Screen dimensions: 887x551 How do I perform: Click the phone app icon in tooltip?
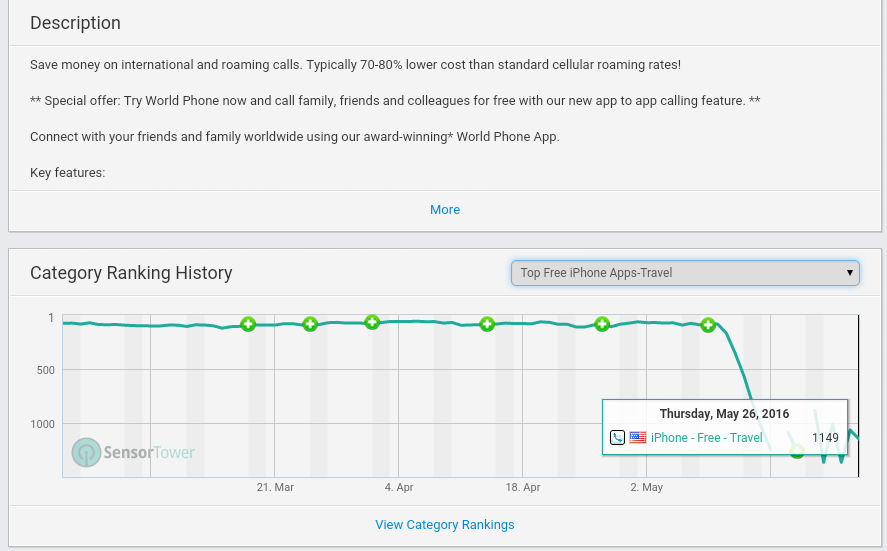(617, 437)
